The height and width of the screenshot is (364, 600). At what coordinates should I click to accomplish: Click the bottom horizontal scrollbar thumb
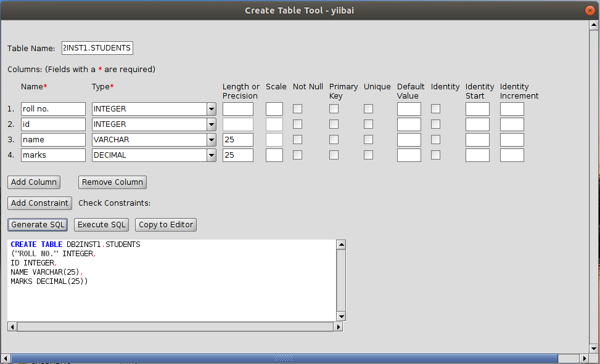(284, 358)
